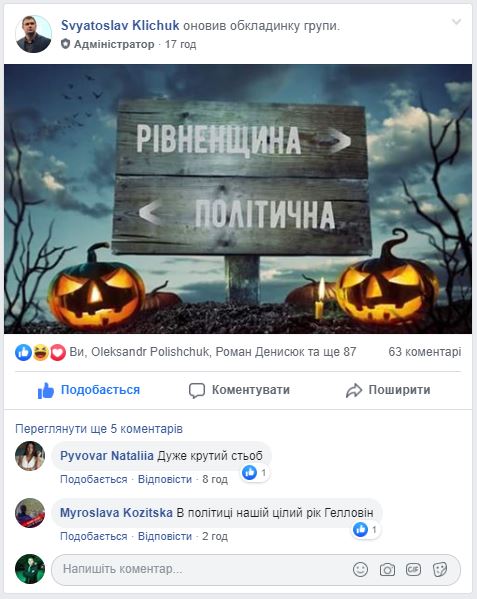The width and height of the screenshot is (477, 599).
Task: Click the blue Like reaction icon
Action: tap(23, 352)
